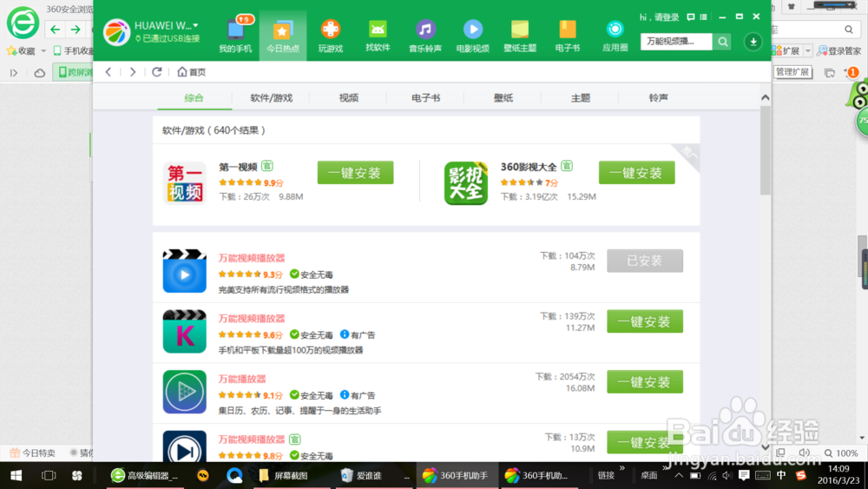The image size is (868, 489).
Task: Select the 综合 tab
Action: tap(194, 98)
